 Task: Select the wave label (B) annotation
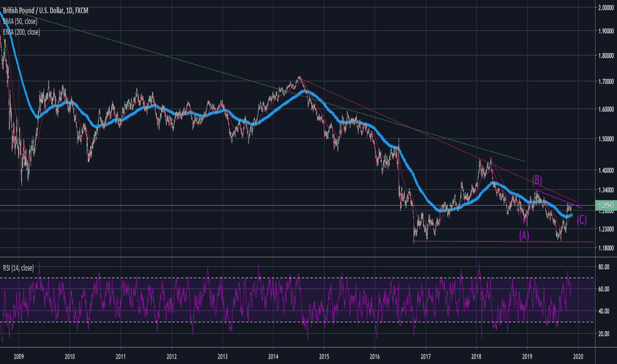(x=538, y=179)
